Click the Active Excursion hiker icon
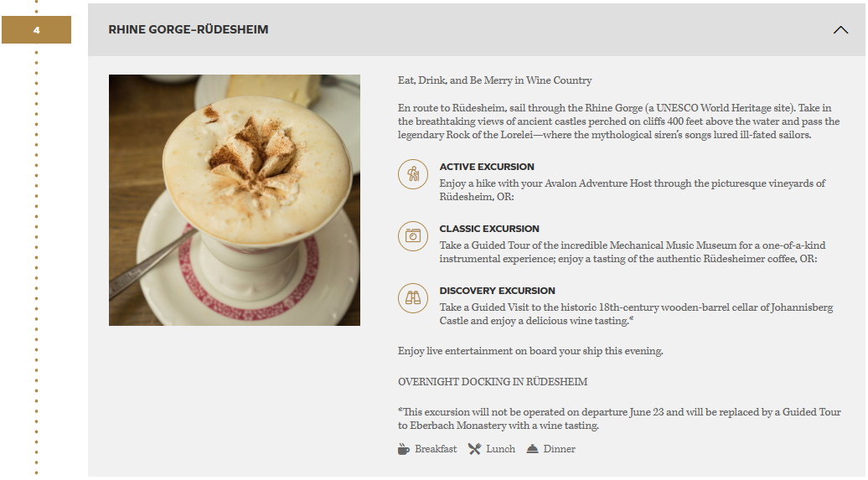The height and width of the screenshot is (480, 868). click(x=413, y=174)
